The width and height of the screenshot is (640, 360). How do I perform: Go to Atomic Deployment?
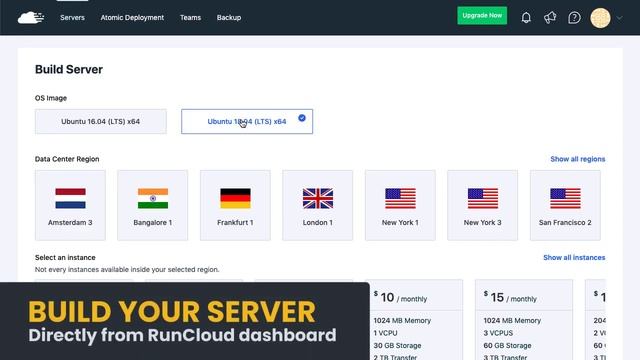(132, 18)
